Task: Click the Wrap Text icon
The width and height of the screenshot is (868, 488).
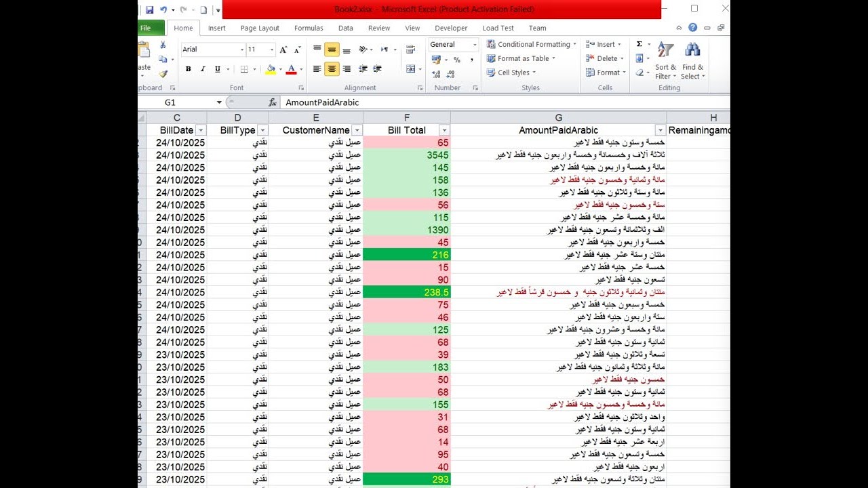Action: [x=410, y=49]
